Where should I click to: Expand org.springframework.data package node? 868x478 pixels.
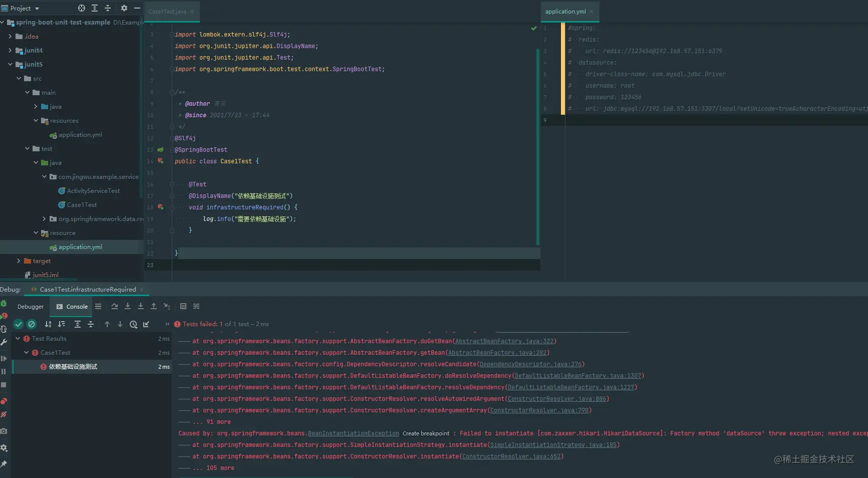click(44, 218)
